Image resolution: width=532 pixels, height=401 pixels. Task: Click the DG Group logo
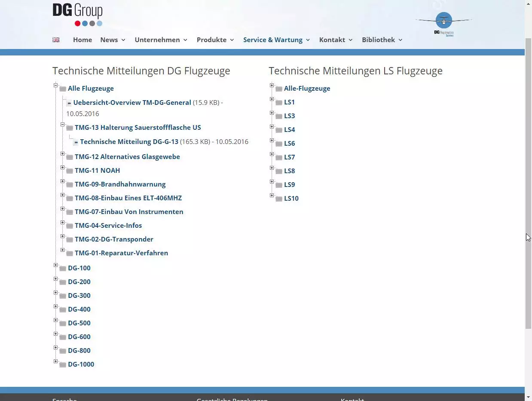click(77, 15)
